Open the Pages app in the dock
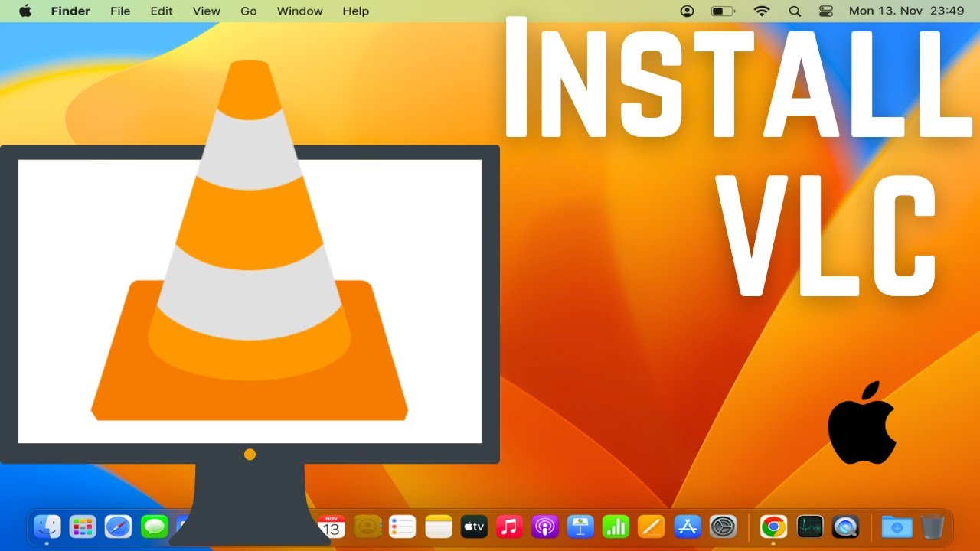The image size is (980, 551). click(x=652, y=527)
